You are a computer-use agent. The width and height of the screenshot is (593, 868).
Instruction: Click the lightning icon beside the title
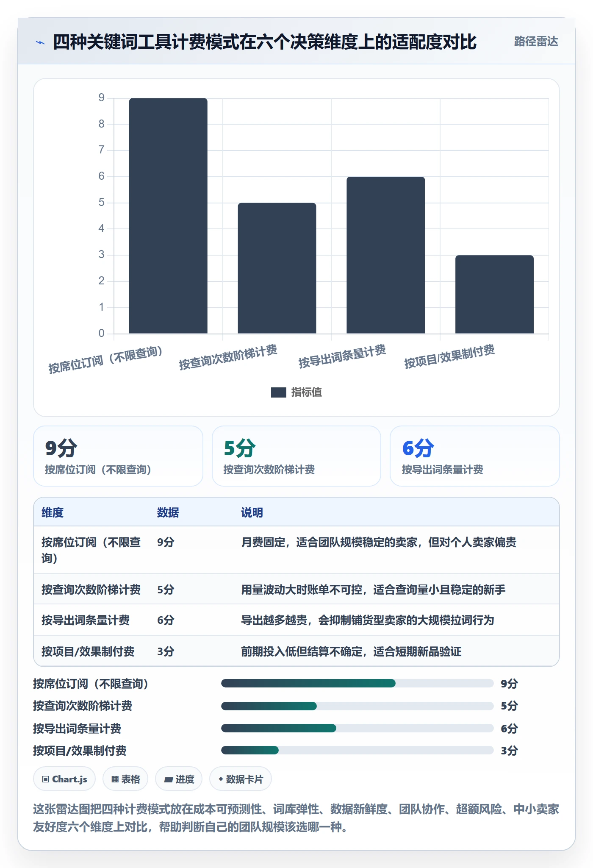click(x=40, y=42)
